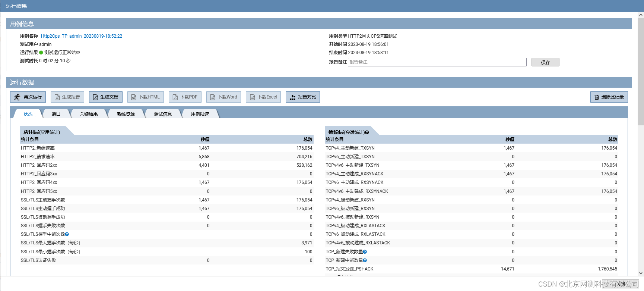The height and width of the screenshot is (291, 644).
Task: Click the document icon on 生成报告
Action: point(57,97)
